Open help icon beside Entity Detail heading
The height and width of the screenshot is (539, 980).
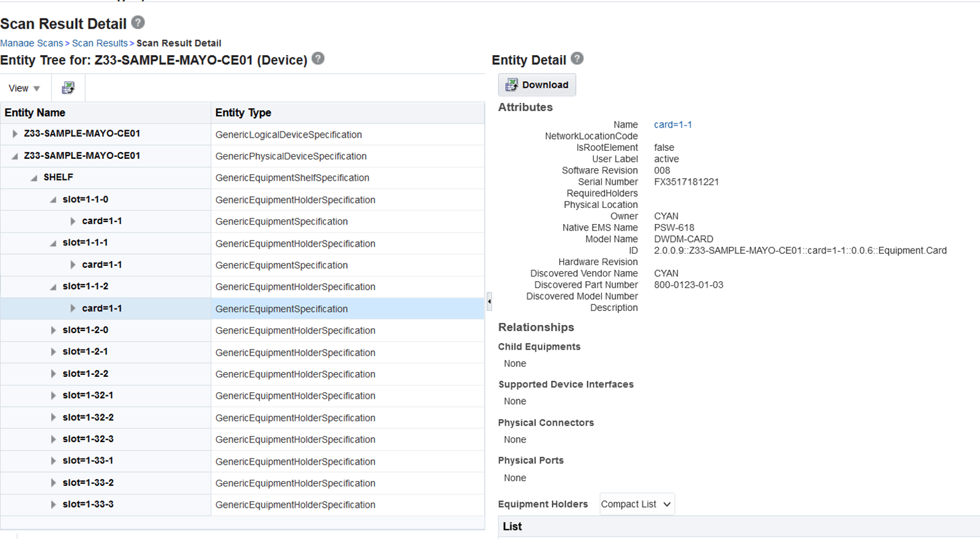(576, 58)
